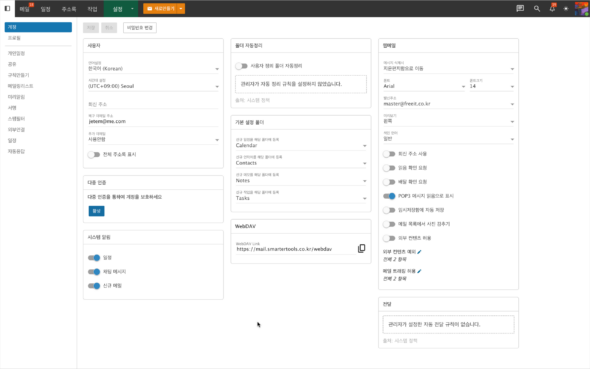The image size is (590, 369).
Task: Turn off first system notification toggle (일정)
Action: pyautogui.click(x=94, y=258)
